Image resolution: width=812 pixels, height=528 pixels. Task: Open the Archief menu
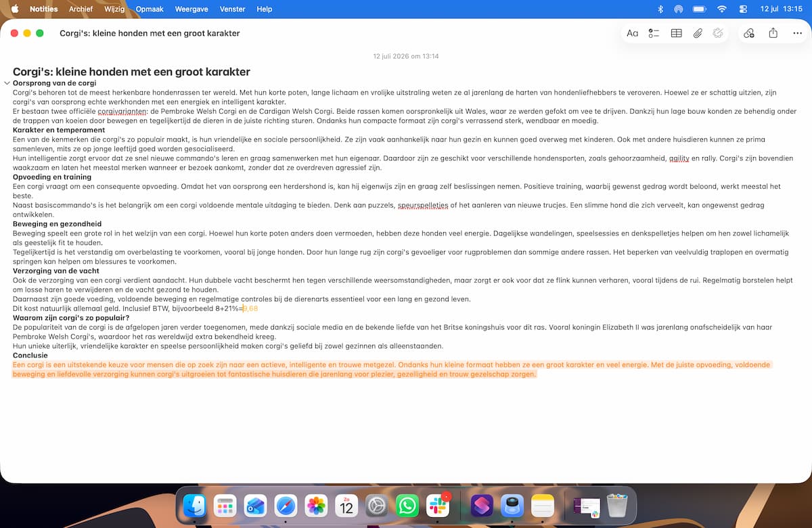[81, 9]
